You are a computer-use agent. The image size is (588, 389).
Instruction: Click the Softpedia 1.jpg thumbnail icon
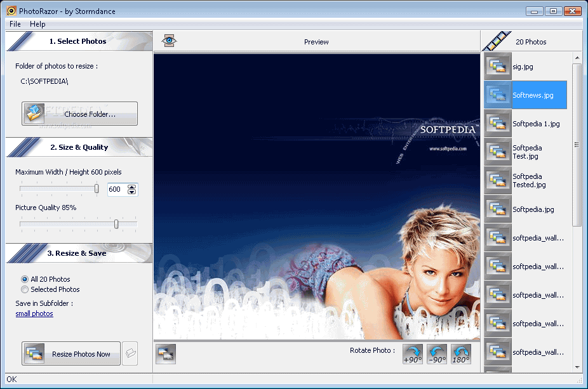(x=498, y=123)
